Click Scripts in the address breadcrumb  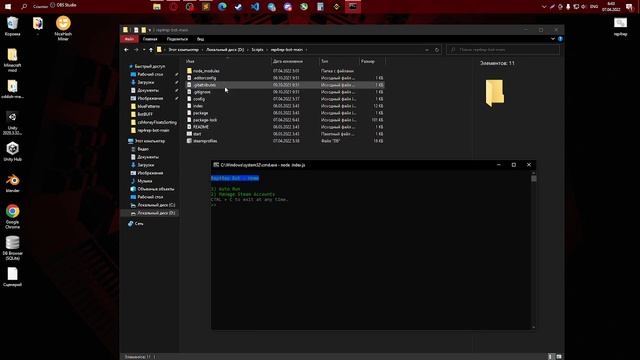(257, 50)
